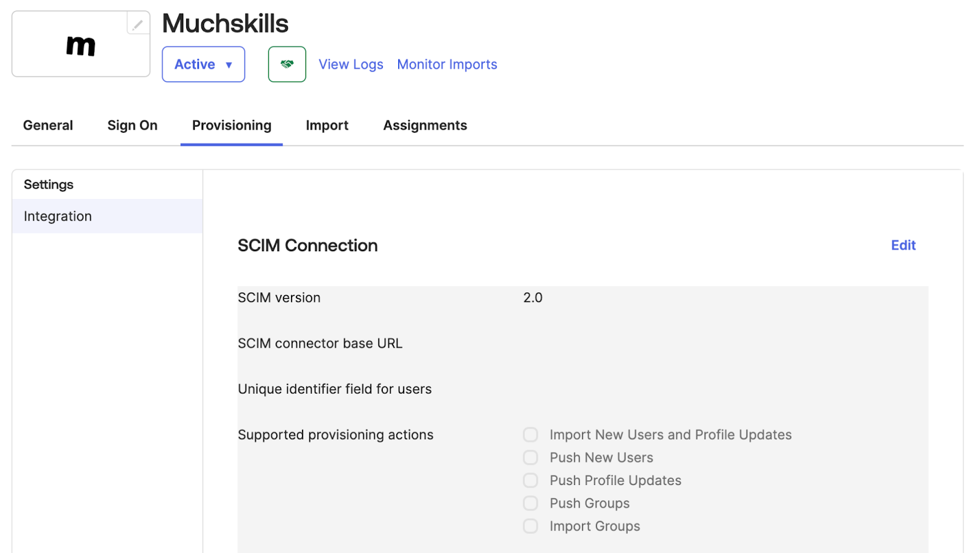The width and height of the screenshot is (980, 553).
Task: Tick the Import Groups checkbox
Action: pos(530,526)
